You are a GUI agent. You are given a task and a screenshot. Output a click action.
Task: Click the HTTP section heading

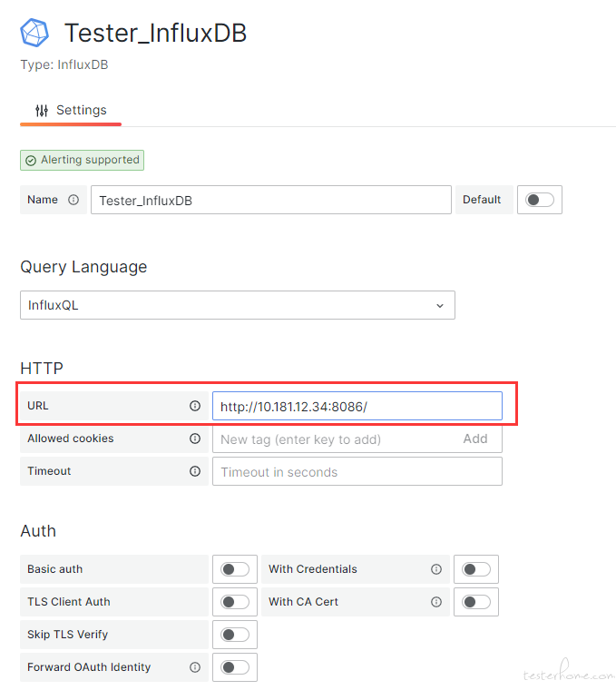click(x=42, y=368)
